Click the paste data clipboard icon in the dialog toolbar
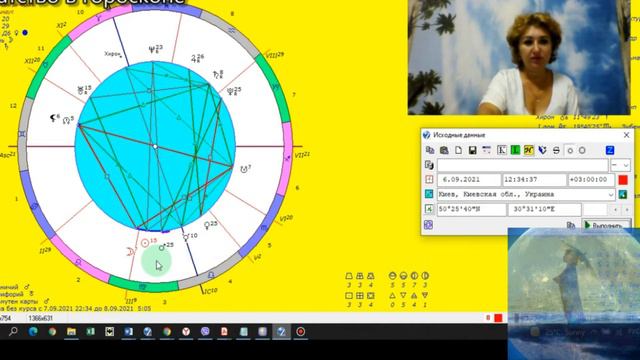This screenshot has height=360, width=640. coord(444,150)
